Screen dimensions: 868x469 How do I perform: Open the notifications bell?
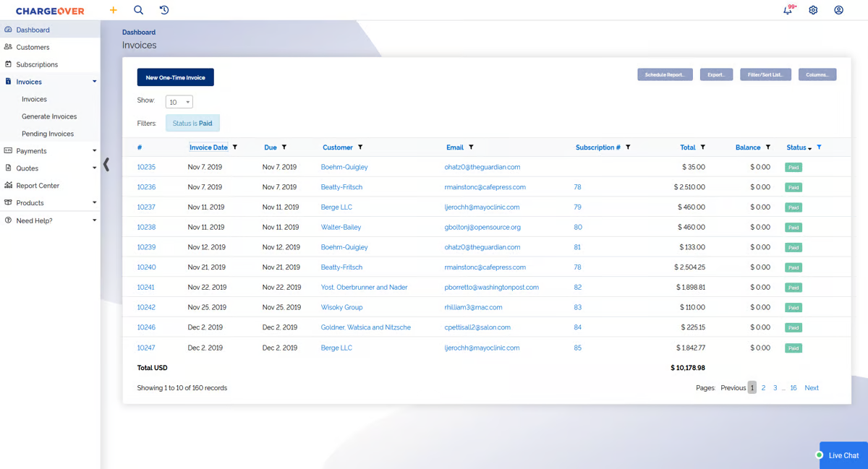[x=788, y=10]
